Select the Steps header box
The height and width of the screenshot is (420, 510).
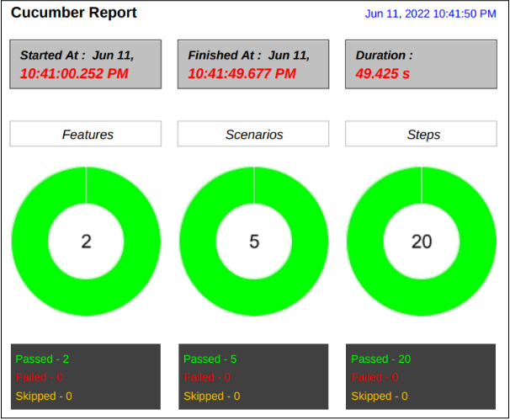click(421, 134)
